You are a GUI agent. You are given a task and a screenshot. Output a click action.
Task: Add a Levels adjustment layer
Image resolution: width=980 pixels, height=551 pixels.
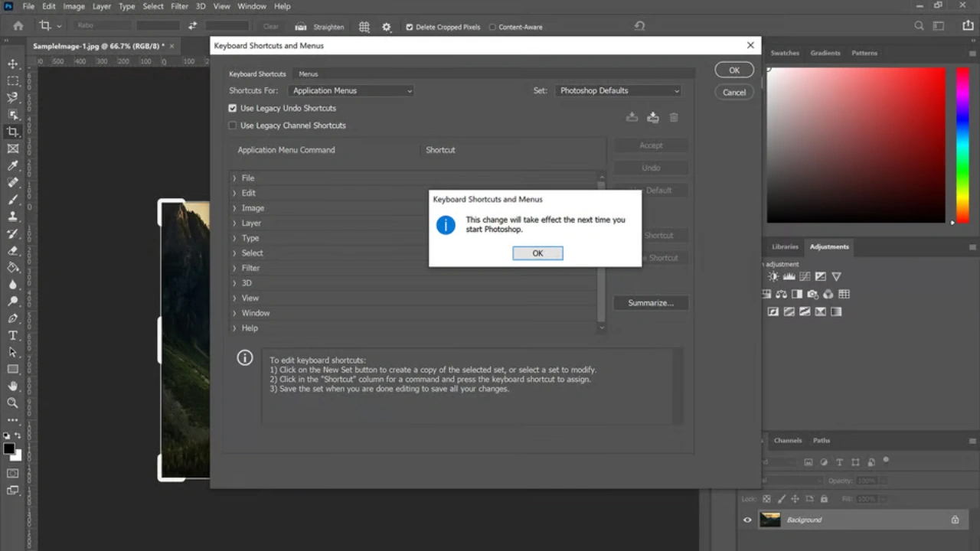click(x=789, y=276)
